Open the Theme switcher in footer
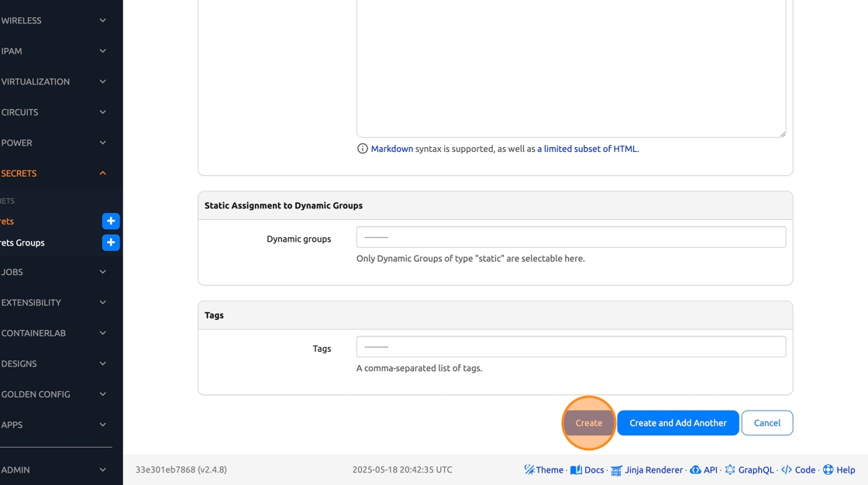868x485 pixels. [543, 470]
